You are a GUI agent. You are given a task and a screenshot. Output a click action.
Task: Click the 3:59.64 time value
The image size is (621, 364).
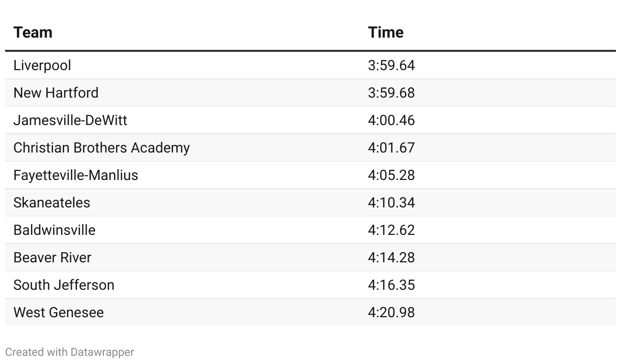click(x=391, y=66)
